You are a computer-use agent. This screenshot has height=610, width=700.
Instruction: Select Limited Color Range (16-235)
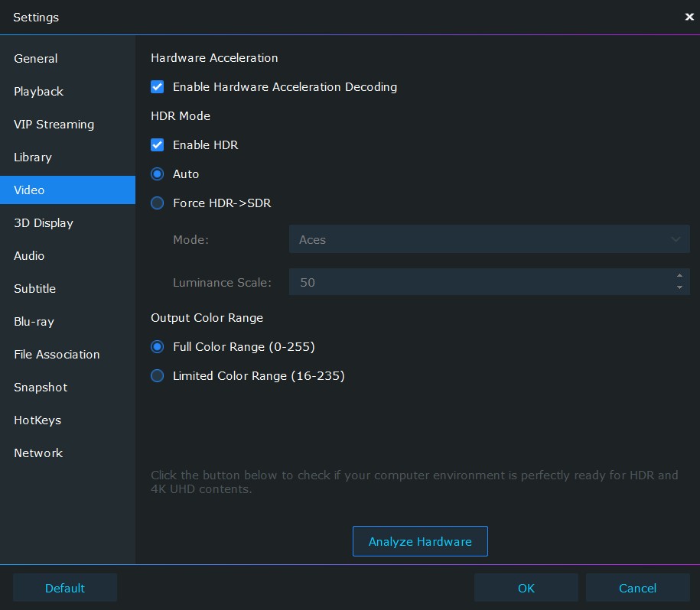[x=157, y=375]
